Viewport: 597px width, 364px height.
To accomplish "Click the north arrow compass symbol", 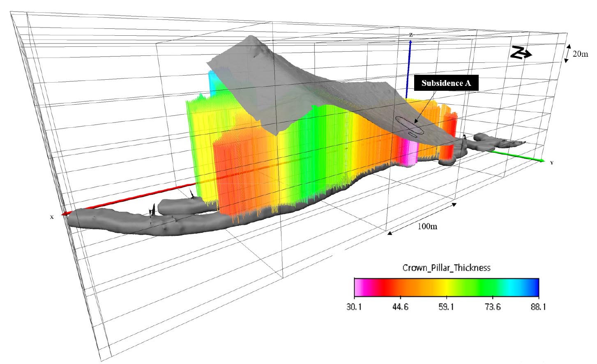I will tap(521, 53).
